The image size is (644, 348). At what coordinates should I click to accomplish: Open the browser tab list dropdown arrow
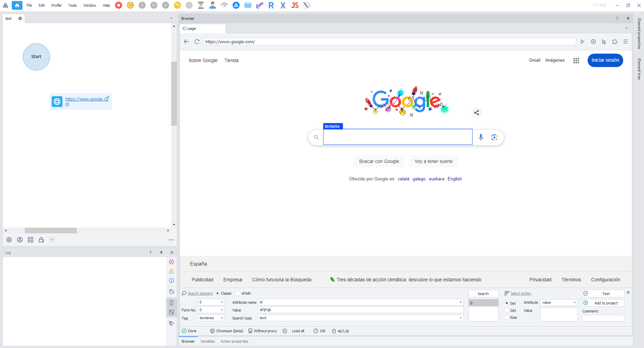pyautogui.click(x=626, y=28)
